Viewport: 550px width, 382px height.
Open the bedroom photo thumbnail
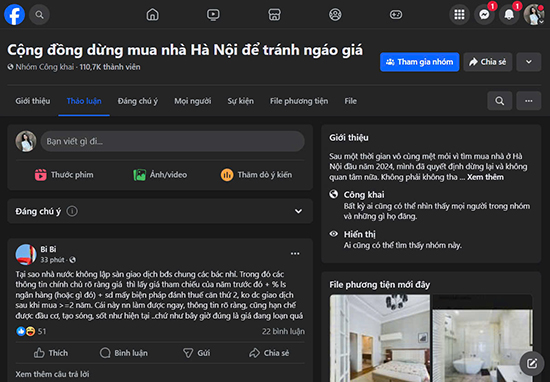(x=380, y=338)
